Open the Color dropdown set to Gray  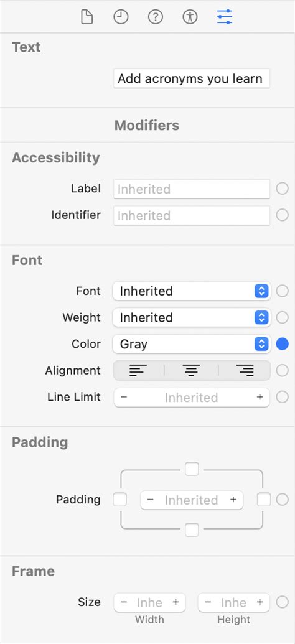[x=192, y=344]
